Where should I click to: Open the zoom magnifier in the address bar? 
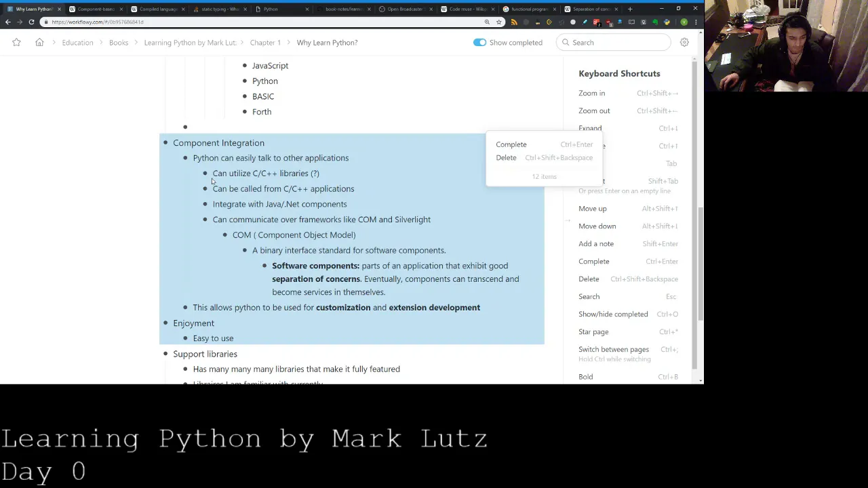coord(487,22)
